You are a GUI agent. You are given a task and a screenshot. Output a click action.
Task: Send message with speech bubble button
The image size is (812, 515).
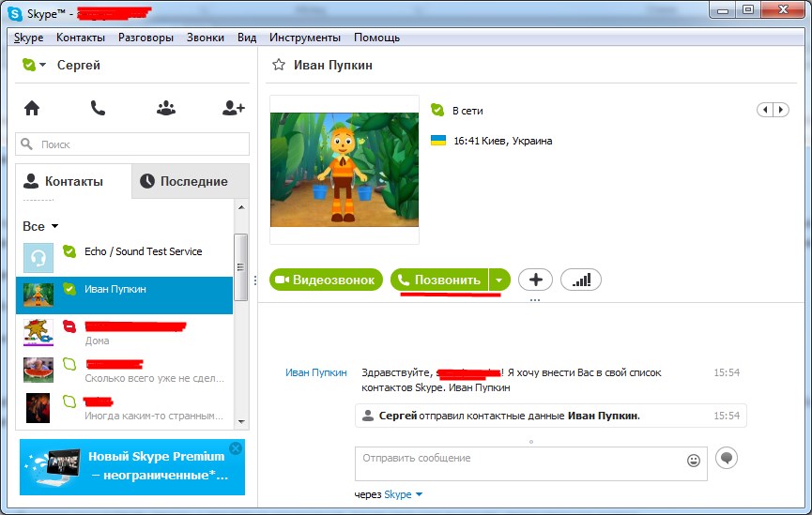727,458
